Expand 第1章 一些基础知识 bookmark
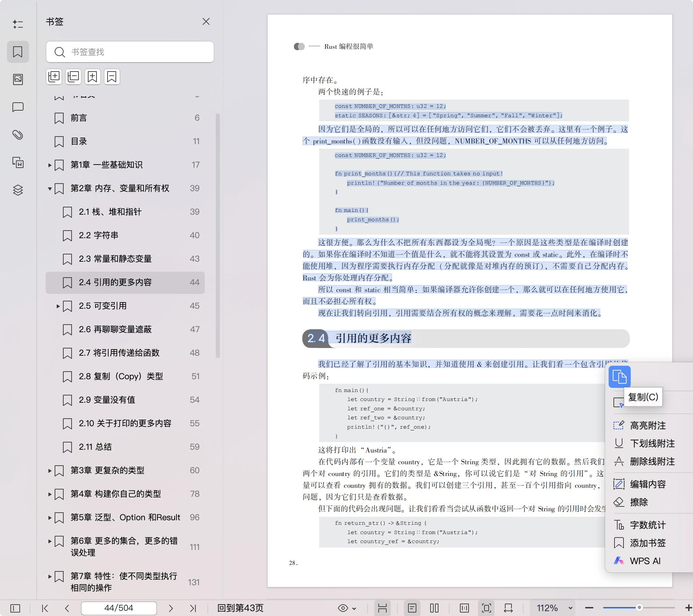 click(x=50, y=165)
